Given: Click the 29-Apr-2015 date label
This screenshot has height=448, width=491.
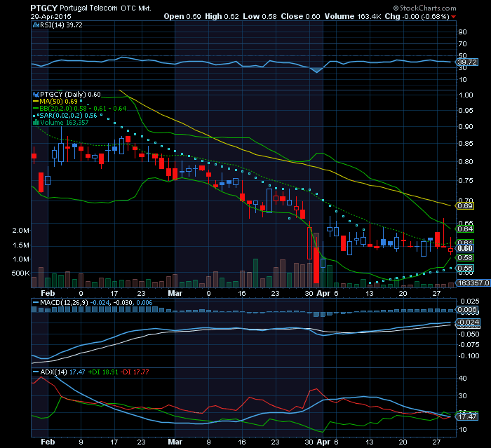Looking at the screenshot, I should pyautogui.click(x=51, y=17).
